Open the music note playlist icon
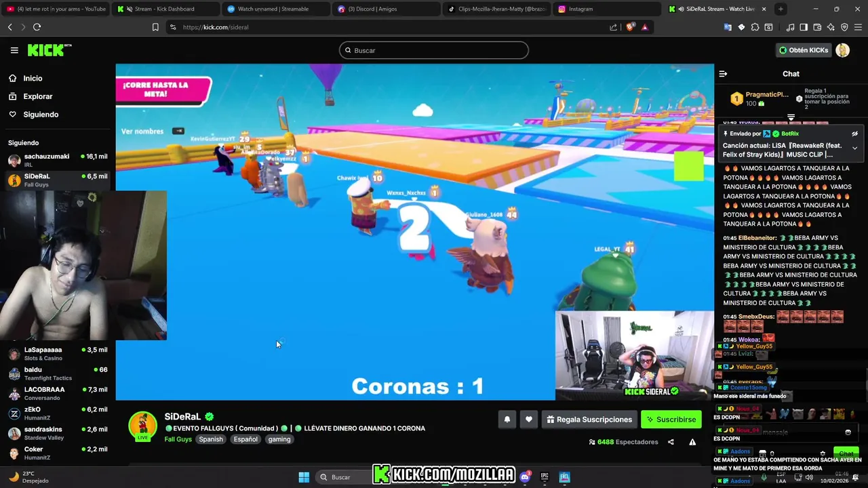868x488 pixels. click(790, 27)
